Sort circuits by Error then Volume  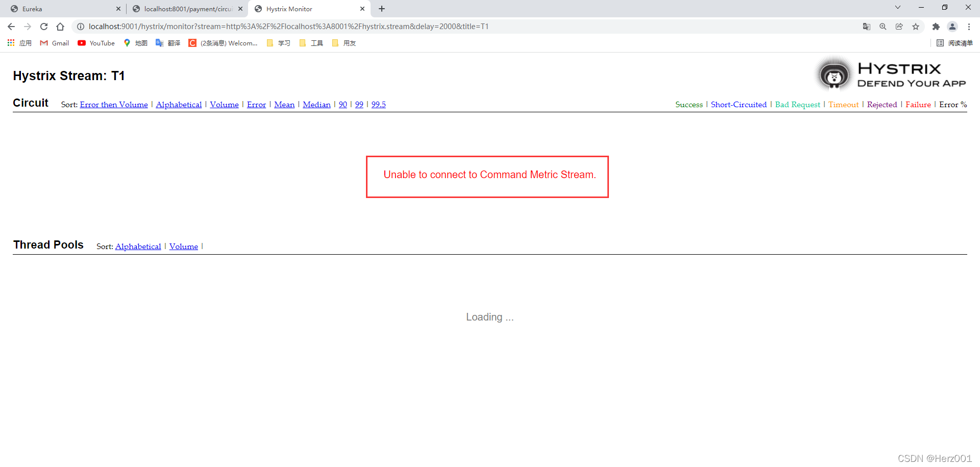point(114,105)
